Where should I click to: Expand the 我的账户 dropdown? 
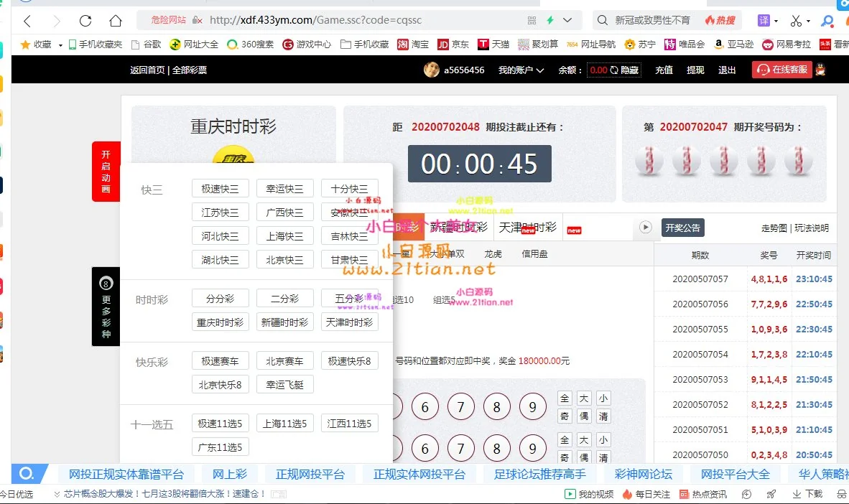(521, 70)
